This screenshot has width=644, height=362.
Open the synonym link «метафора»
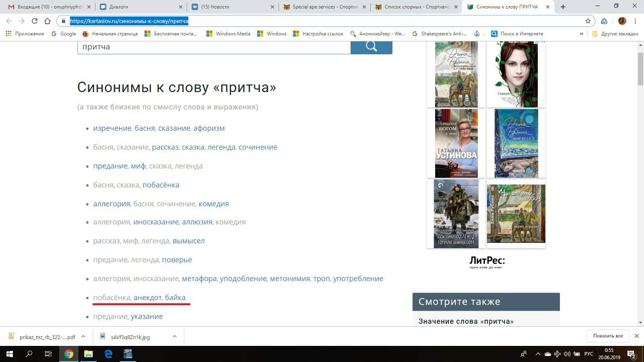(199, 279)
